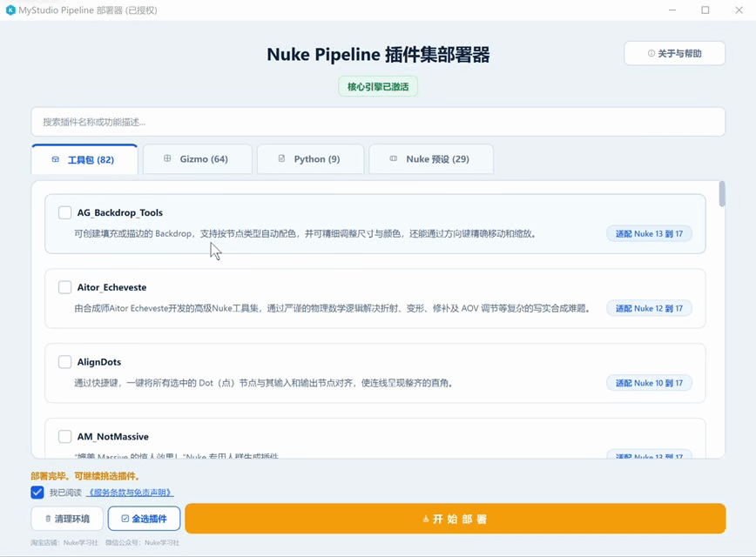Screen dimensions: 756x557
Task: Open 关于与帮助 button
Action: pyautogui.click(x=674, y=53)
